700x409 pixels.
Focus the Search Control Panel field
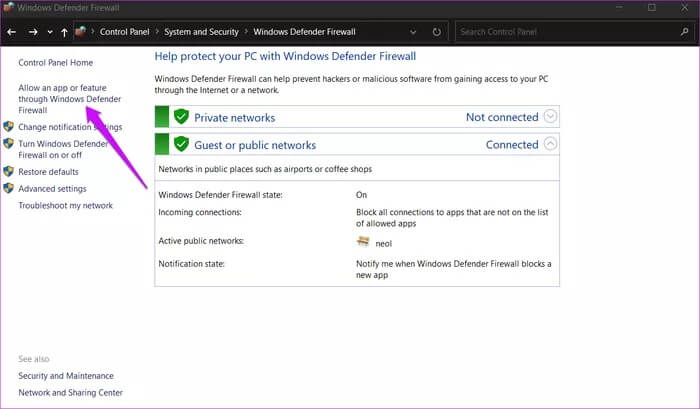click(567, 32)
